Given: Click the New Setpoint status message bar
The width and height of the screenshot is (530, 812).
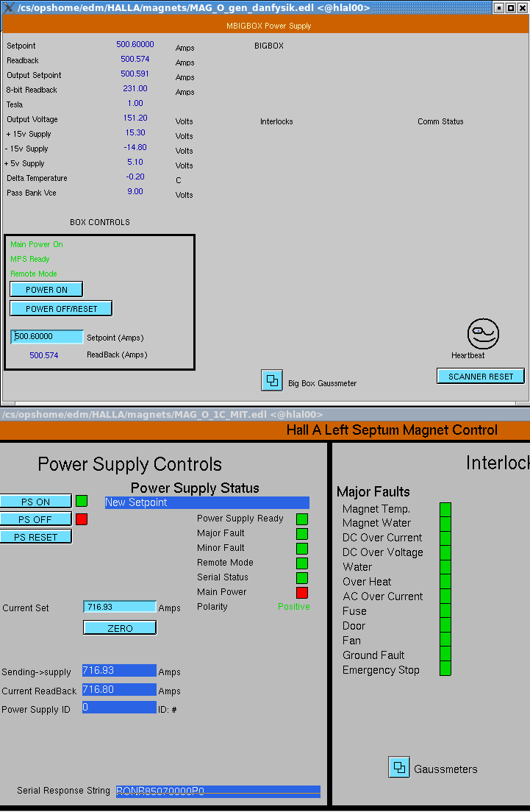Looking at the screenshot, I should (x=207, y=502).
